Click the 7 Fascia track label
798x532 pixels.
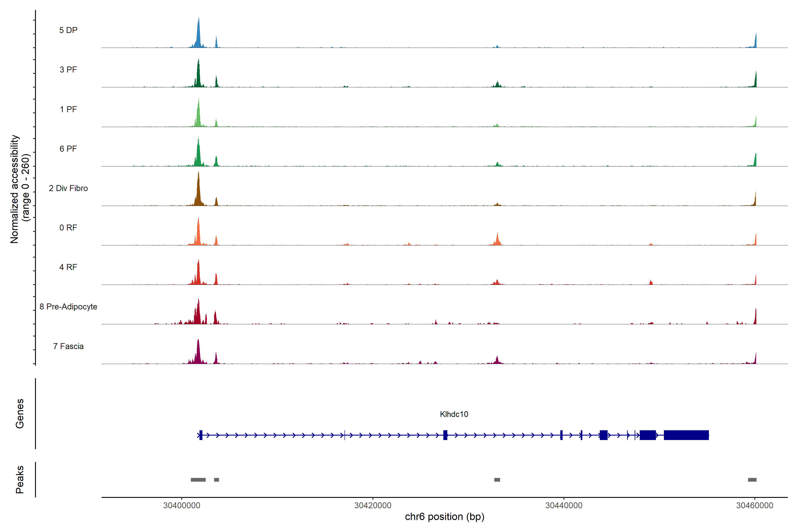click(68, 346)
